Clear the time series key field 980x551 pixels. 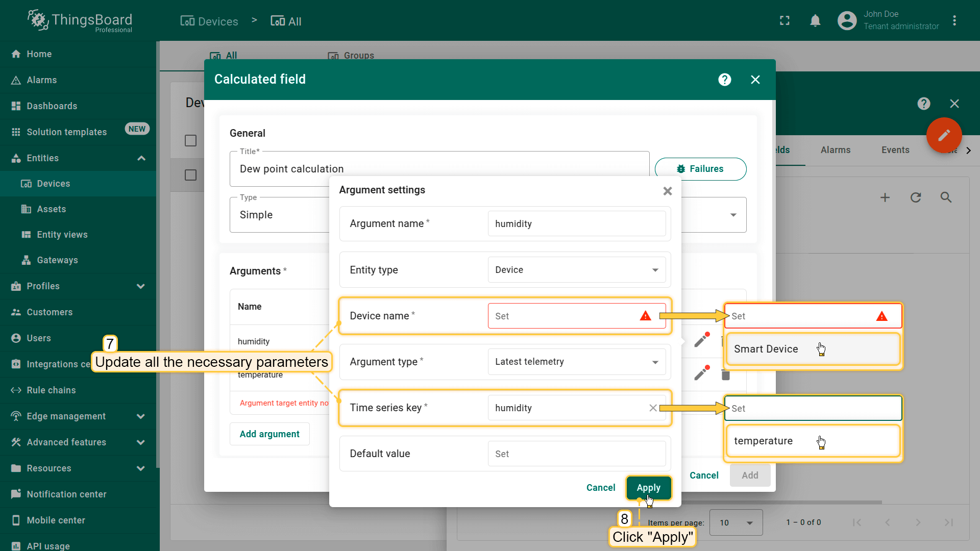(653, 408)
